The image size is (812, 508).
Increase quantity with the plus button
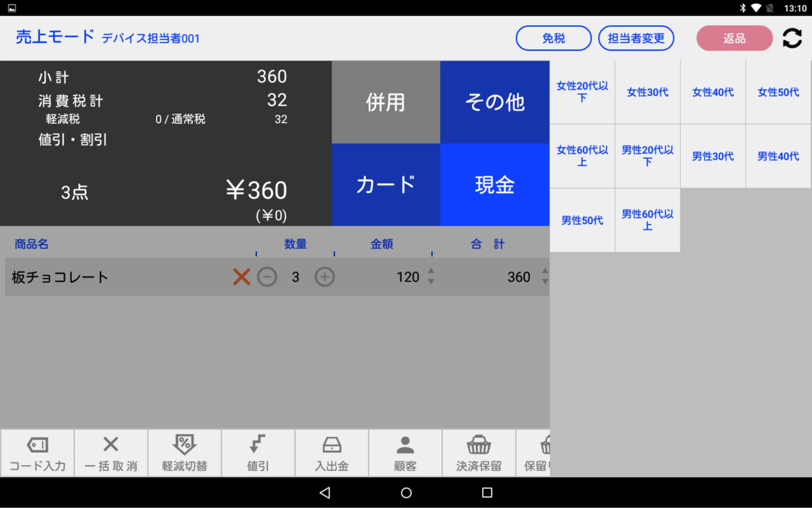coord(324,277)
